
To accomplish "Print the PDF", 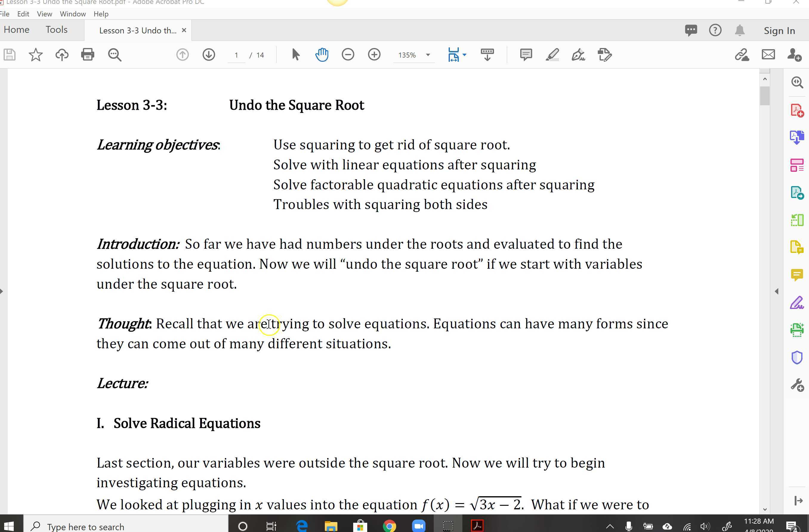I will click(x=87, y=54).
